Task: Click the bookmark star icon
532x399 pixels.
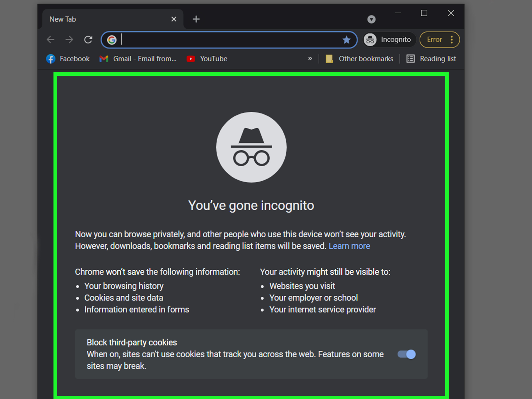Action: (x=346, y=40)
